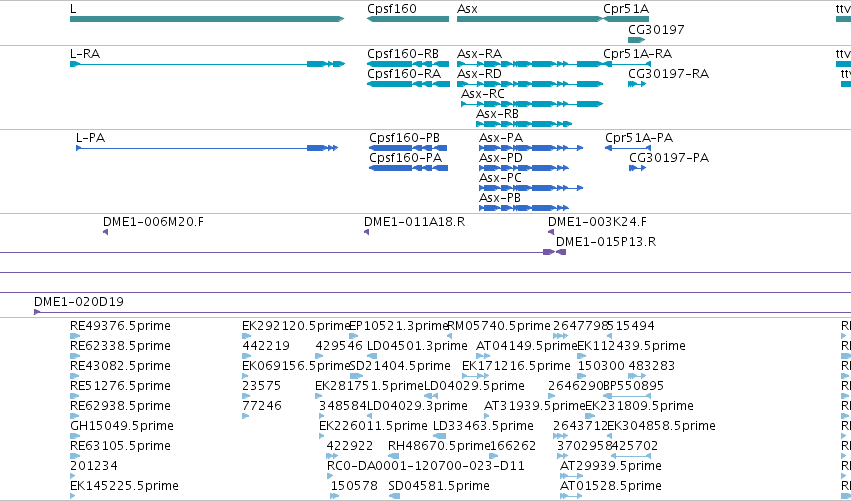Select EST LD04029.5prime

[x=431, y=396]
